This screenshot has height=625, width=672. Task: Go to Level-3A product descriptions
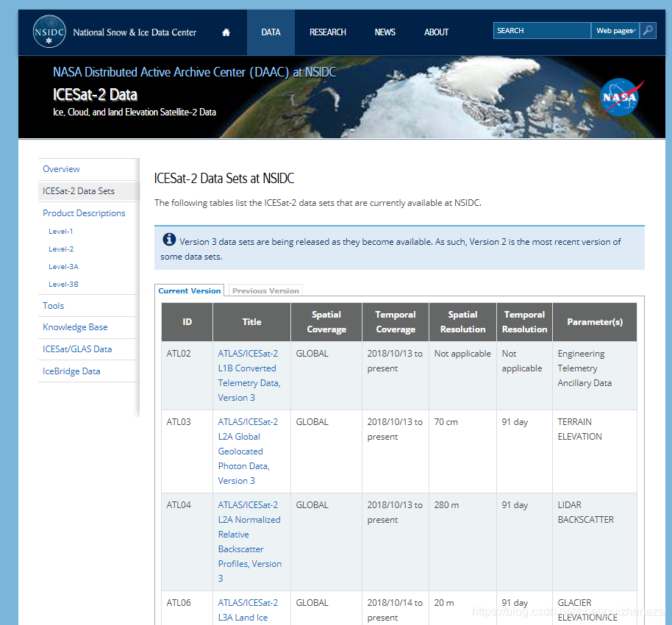63,267
